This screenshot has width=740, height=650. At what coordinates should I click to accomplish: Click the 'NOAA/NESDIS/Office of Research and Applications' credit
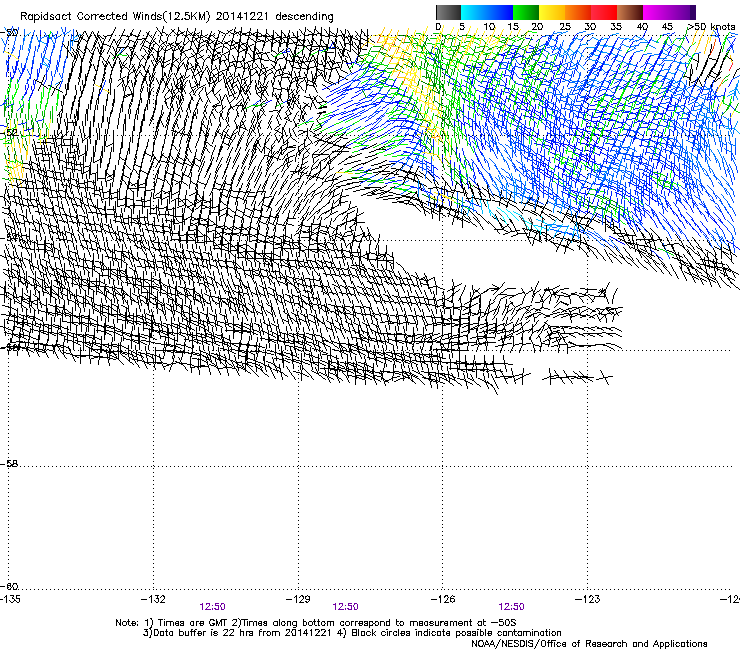[x=589, y=644]
